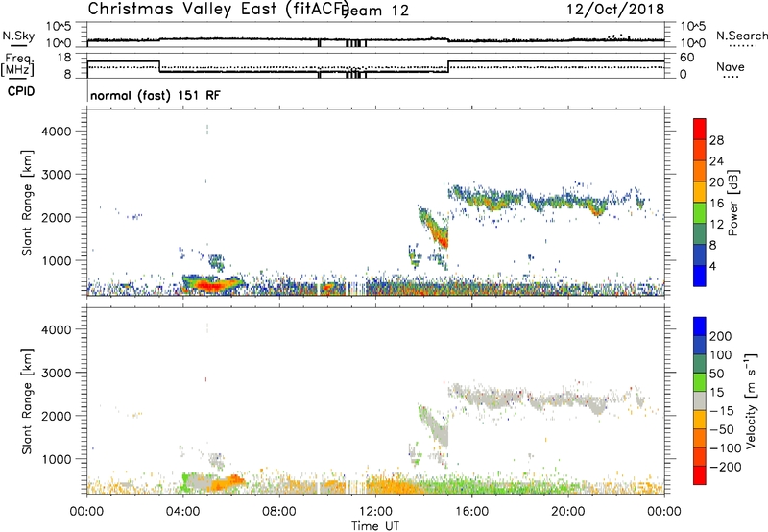Viewport: 768px width, 532px height.
Task: Click the '12:00' time tick label
Action: (375, 512)
